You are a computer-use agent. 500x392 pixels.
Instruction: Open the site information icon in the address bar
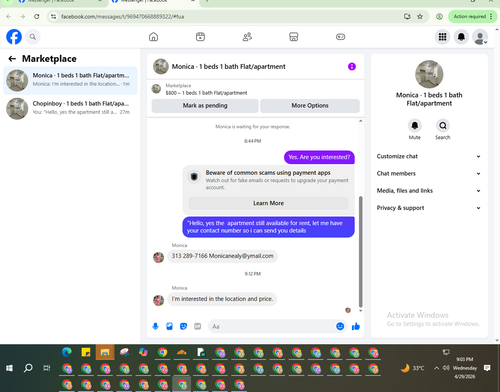[53, 16]
